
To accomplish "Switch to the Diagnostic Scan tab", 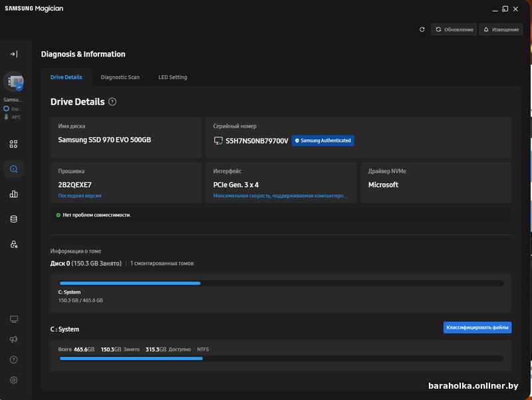I will [120, 77].
